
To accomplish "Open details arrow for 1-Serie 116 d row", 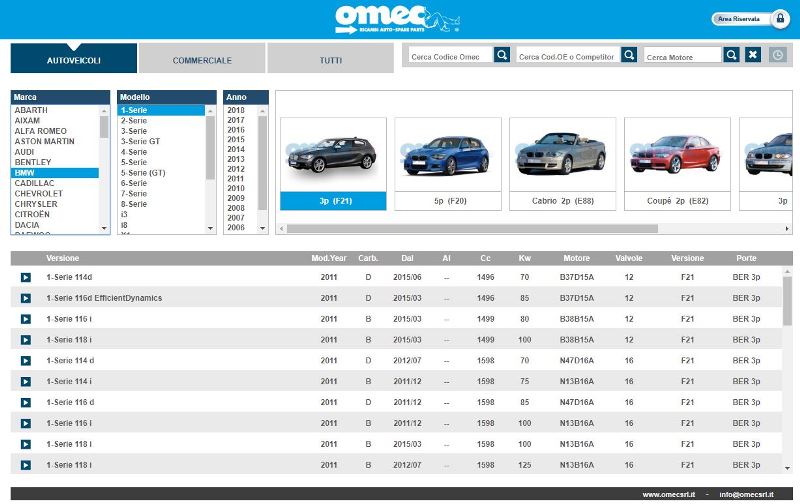I will (x=26, y=402).
